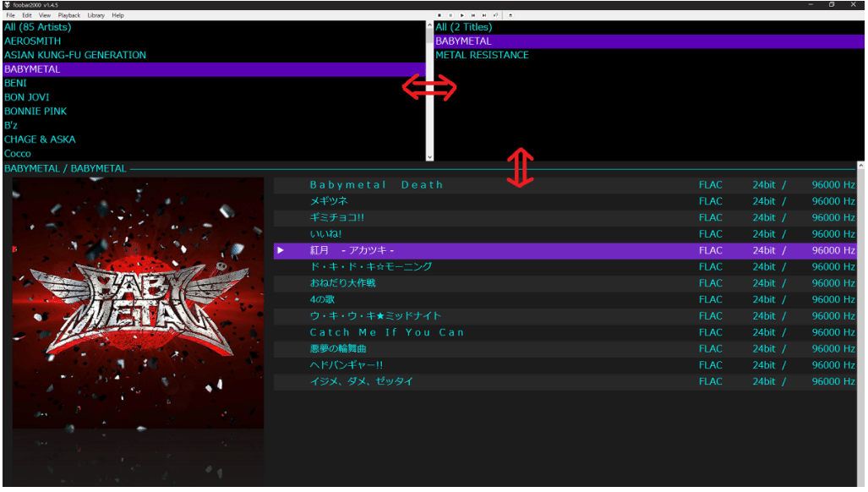This screenshot has width=868, height=492.
Task: Click the Open/eject toolbar icon
Action: (x=510, y=15)
